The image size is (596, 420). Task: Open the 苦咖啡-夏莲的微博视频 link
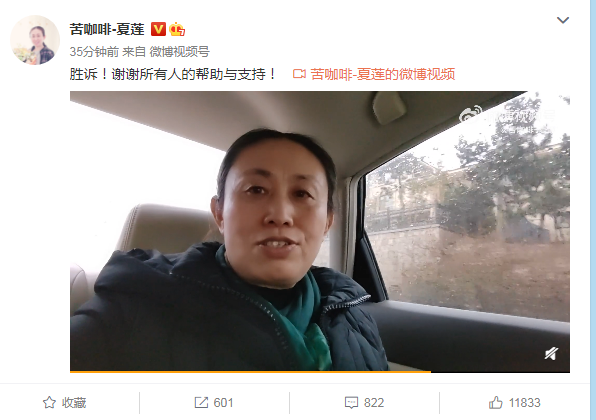click(383, 74)
